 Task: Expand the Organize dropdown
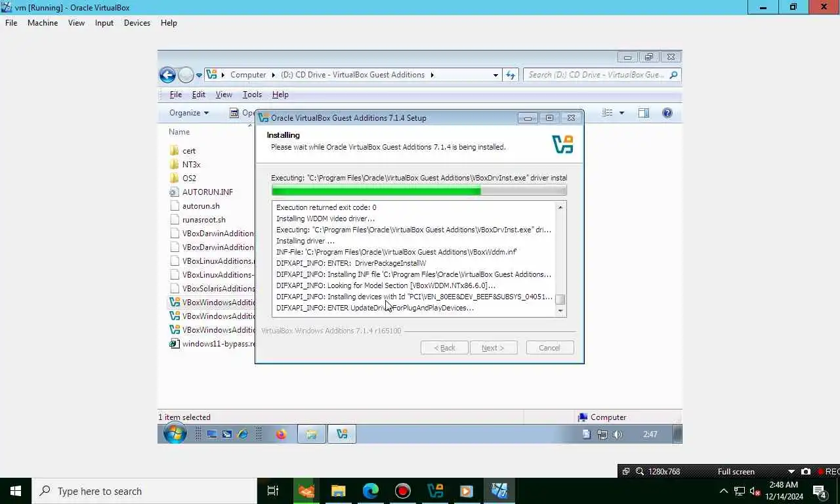click(x=188, y=113)
